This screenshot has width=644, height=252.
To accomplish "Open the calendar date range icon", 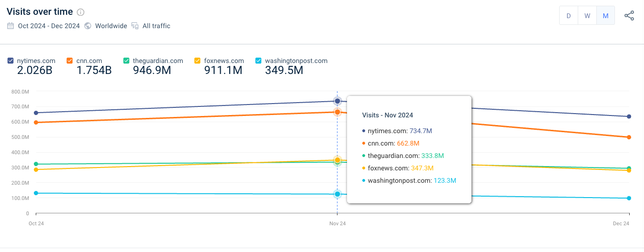I will coord(10,26).
